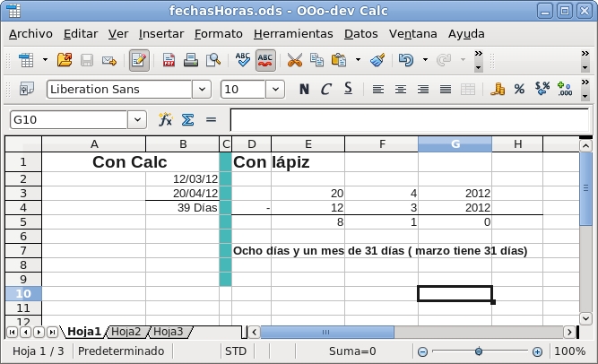Open the Herramientas menu
This screenshot has width=598, height=364.
(x=293, y=33)
